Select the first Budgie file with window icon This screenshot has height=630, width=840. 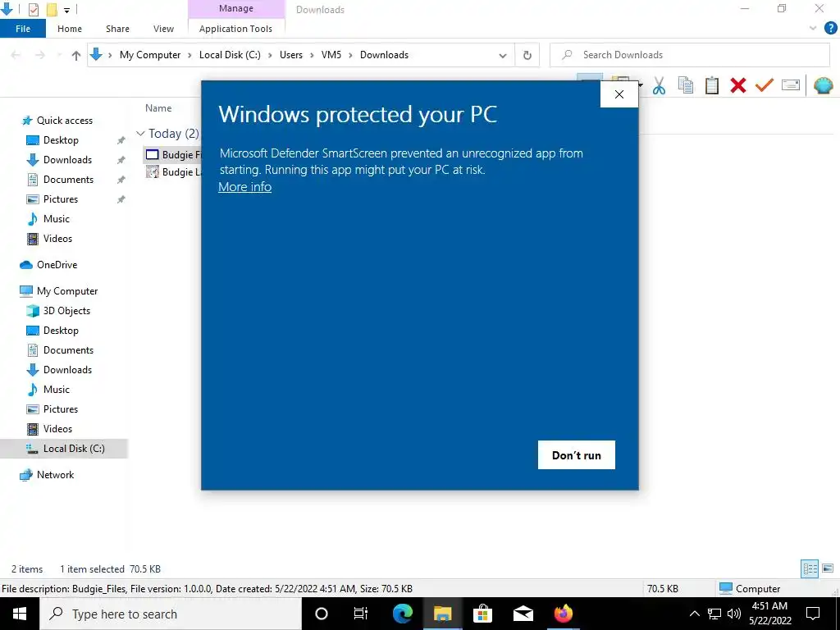coord(174,155)
